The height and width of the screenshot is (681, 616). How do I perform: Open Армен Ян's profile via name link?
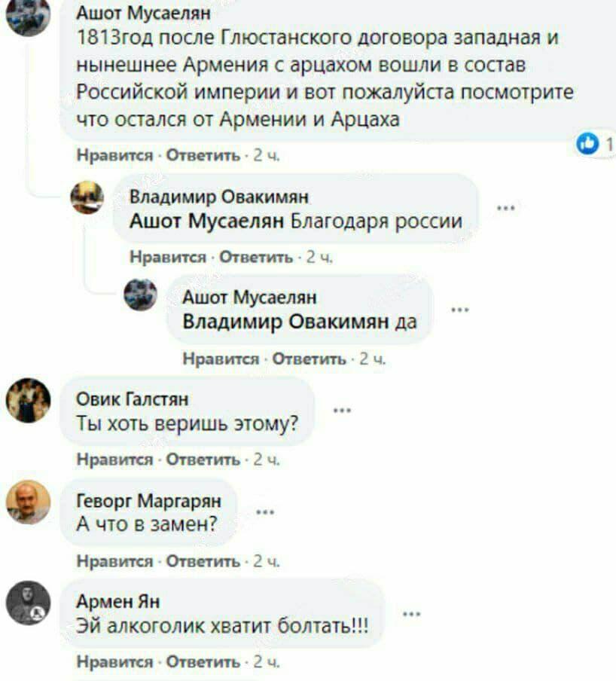[118, 601]
